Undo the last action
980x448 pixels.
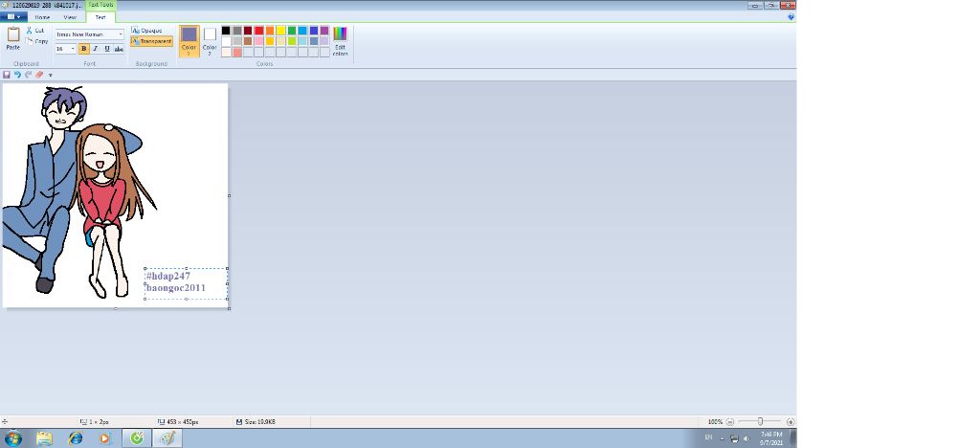tap(17, 75)
